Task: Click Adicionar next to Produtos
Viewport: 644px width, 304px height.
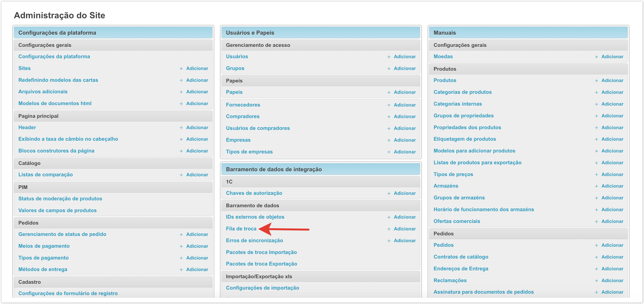Action: click(x=612, y=81)
